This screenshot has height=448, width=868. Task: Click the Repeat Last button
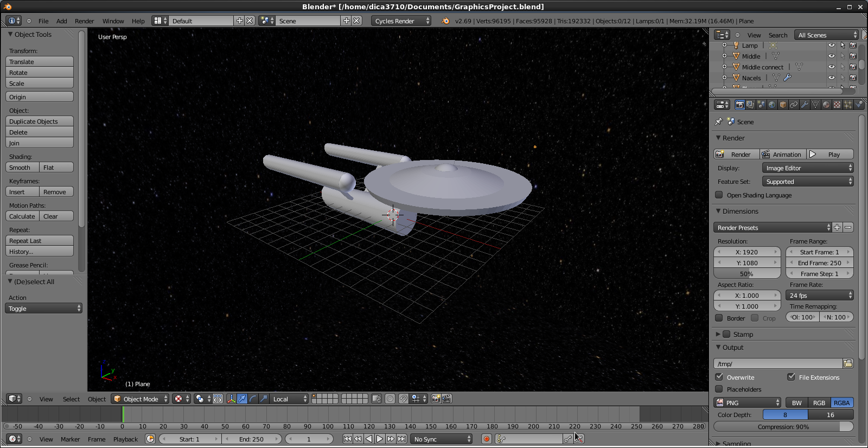click(x=40, y=241)
